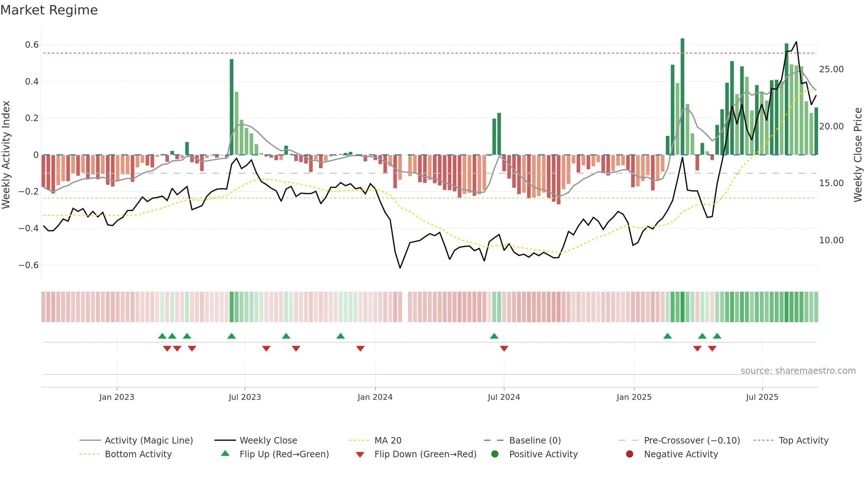Click the 10.00 price tick on right axis

tap(831, 240)
